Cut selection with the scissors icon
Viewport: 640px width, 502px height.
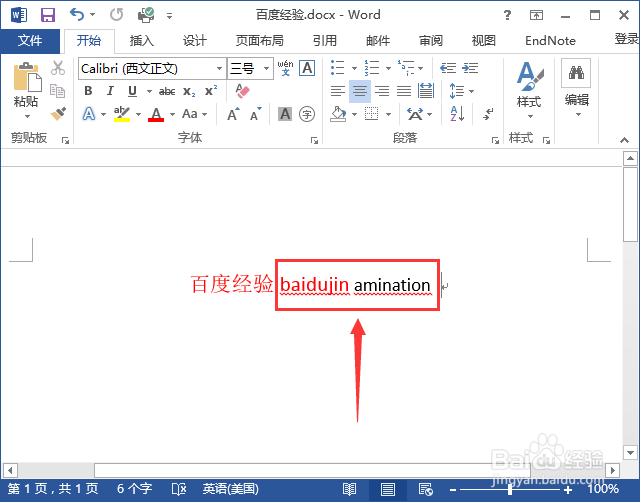[x=58, y=68]
